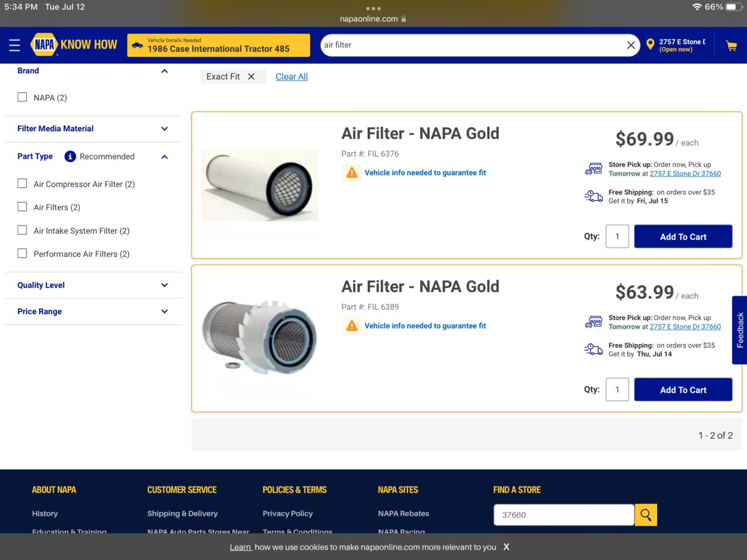The height and width of the screenshot is (560, 747).
Task: Tap the padlock next to napaonline.com
Action: click(403, 19)
